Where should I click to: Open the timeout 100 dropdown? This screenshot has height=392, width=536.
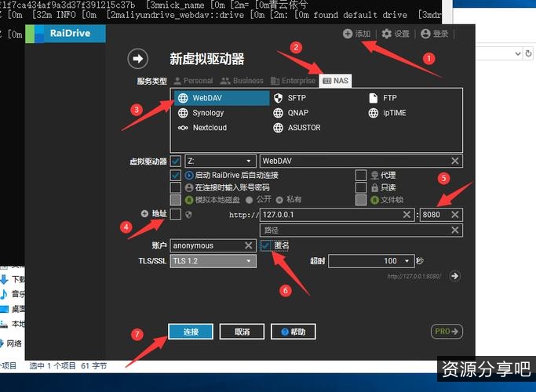(371, 261)
